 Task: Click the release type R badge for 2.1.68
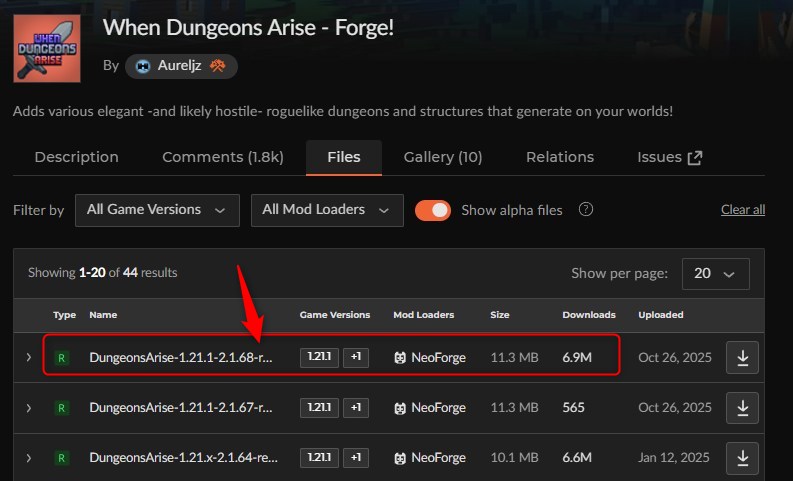62,358
